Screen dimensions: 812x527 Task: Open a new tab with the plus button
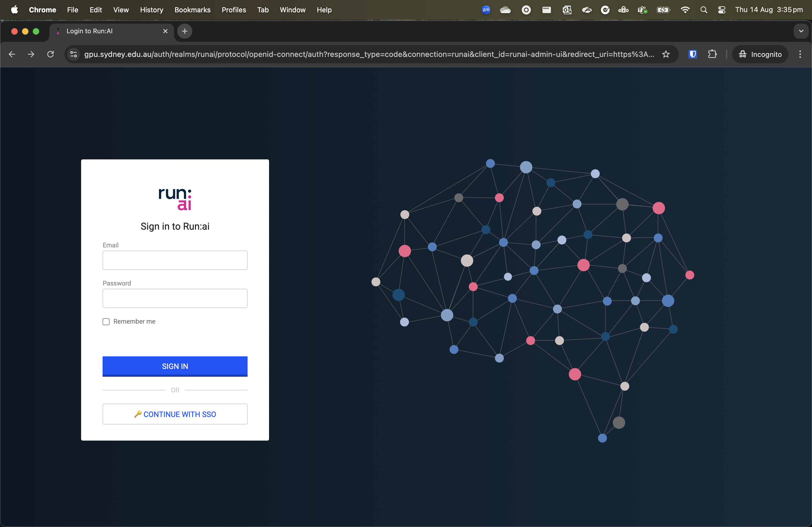tap(184, 31)
